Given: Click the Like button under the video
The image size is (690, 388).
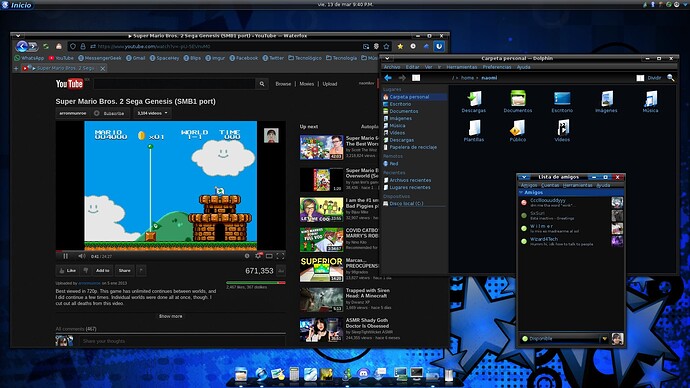Looking at the screenshot, I should [67, 271].
